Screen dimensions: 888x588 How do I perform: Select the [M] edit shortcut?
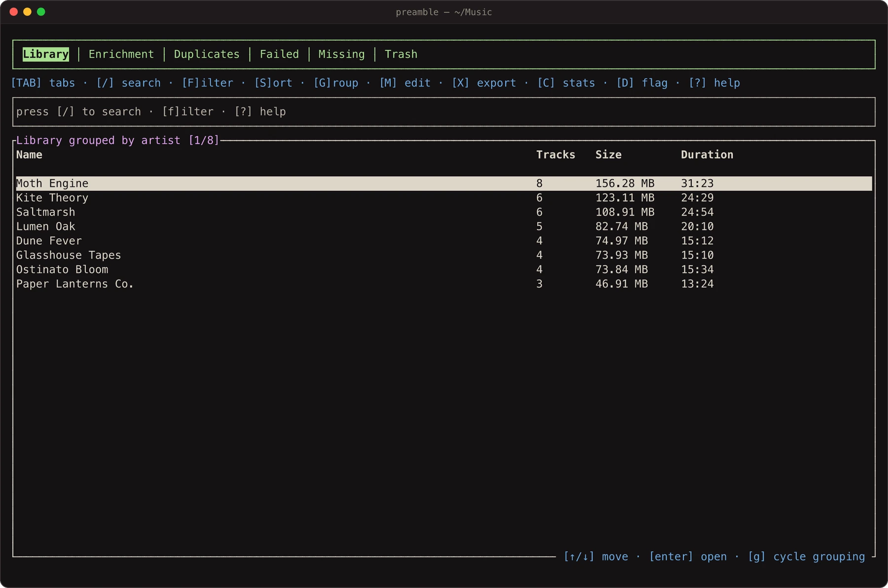point(405,83)
